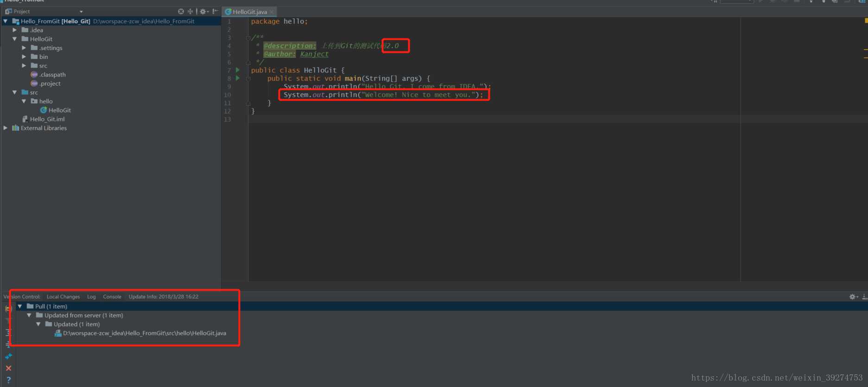The height and width of the screenshot is (387, 868).
Task: Collapse the Updated (1 item) node
Action: coord(38,324)
